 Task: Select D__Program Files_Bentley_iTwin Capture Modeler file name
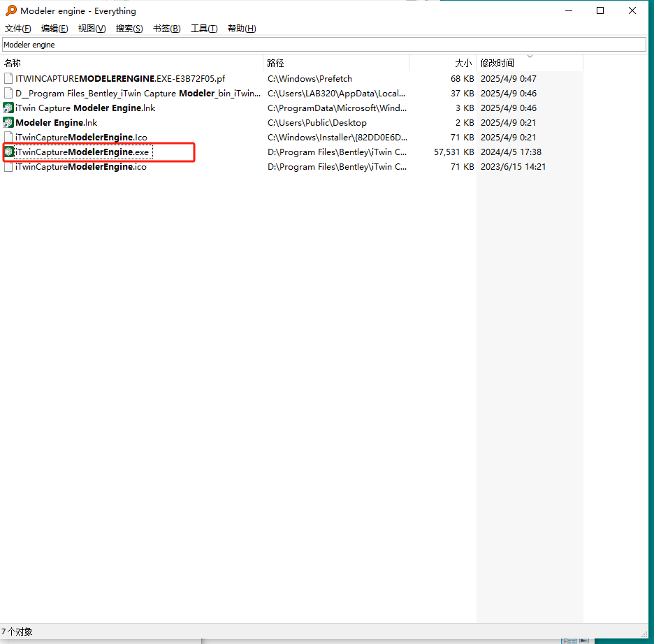tap(138, 93)
